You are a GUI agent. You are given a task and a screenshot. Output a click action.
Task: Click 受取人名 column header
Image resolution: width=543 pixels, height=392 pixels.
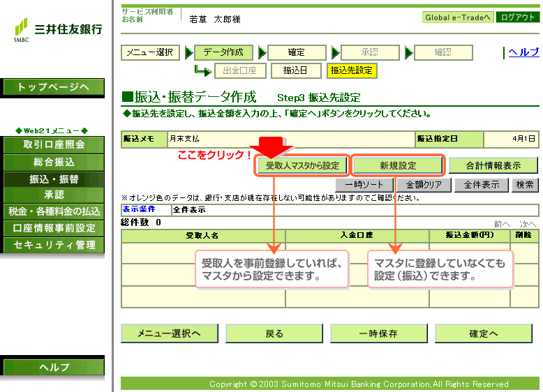click(203, 236)
